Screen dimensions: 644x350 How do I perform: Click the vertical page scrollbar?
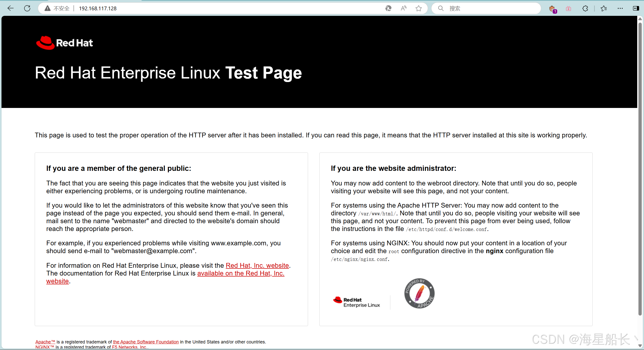point(640,169)
